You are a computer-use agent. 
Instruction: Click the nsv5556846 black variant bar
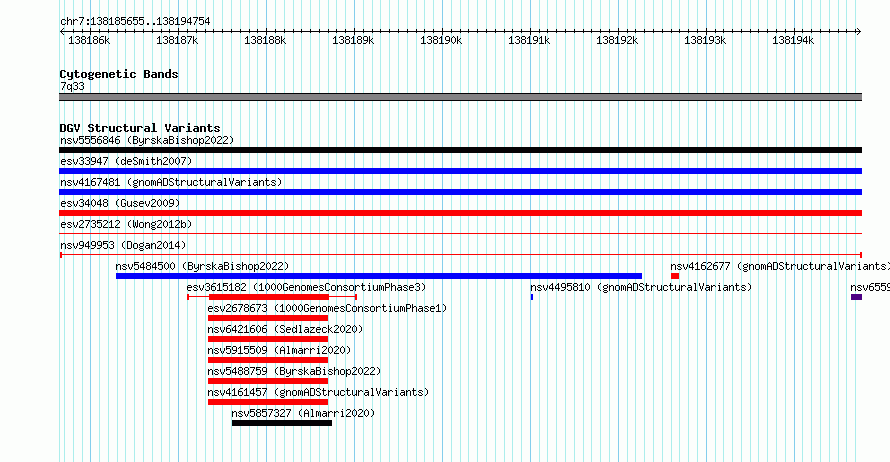point(460,150)
